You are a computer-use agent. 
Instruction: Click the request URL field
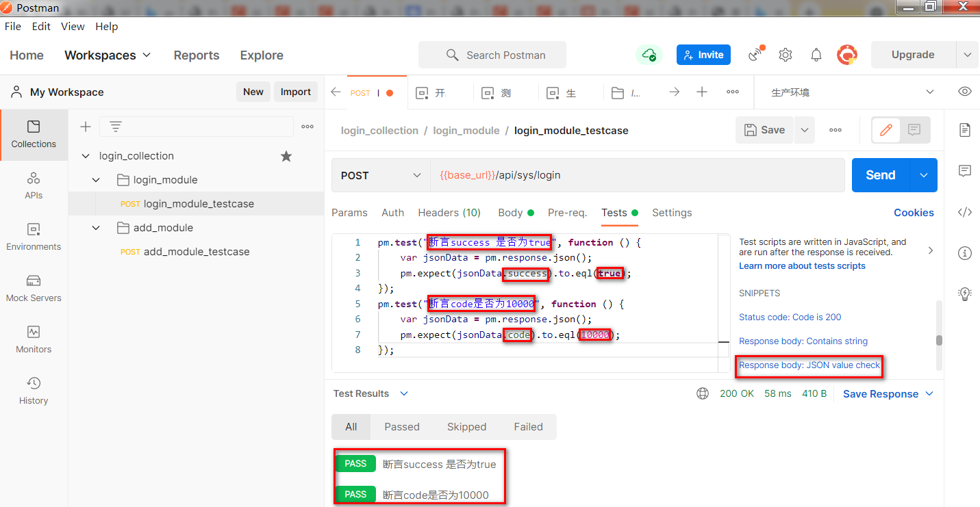click(x=637, y=176)
